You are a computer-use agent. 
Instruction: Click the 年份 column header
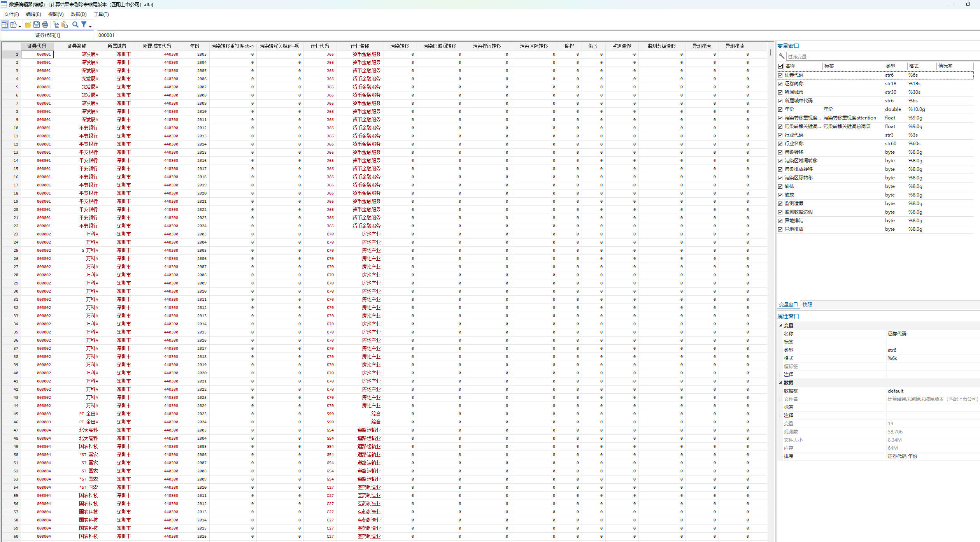pos(195,46)
